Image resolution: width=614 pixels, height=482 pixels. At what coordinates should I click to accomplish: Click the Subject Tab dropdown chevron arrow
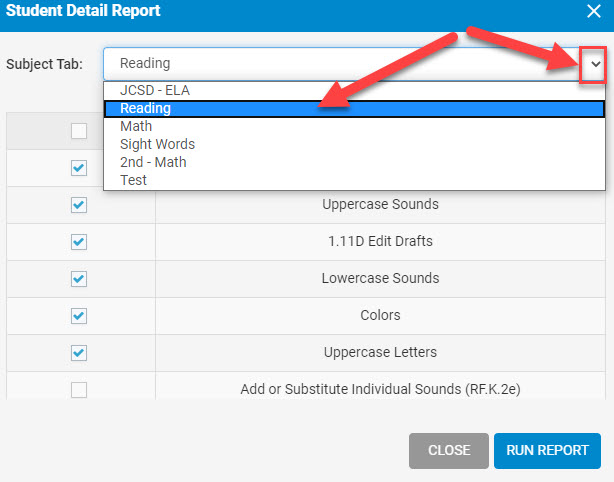596,64
